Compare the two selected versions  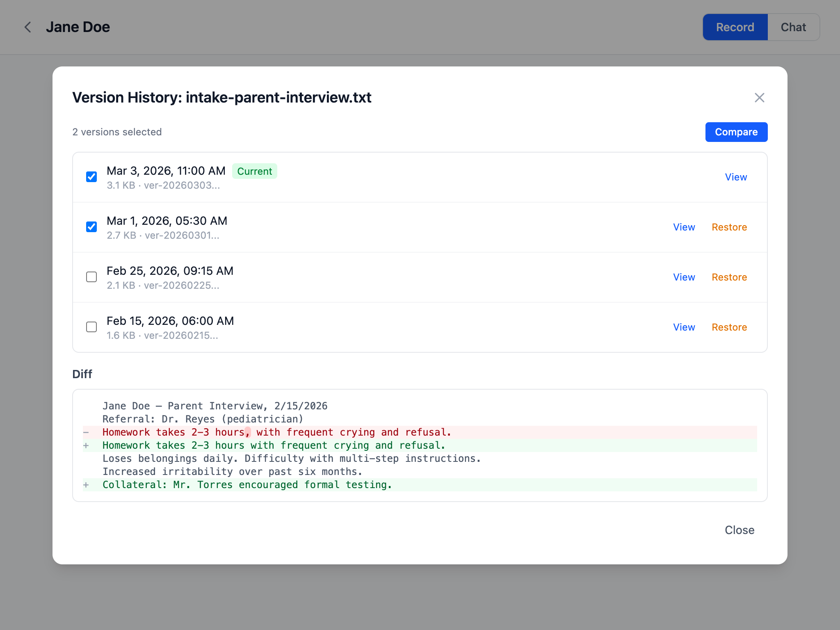click(736, 132)
